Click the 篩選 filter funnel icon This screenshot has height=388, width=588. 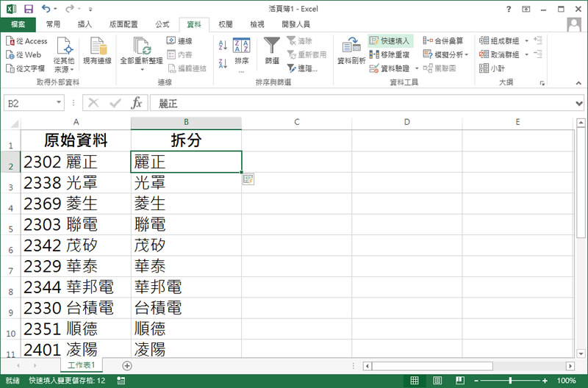[272, 51]
